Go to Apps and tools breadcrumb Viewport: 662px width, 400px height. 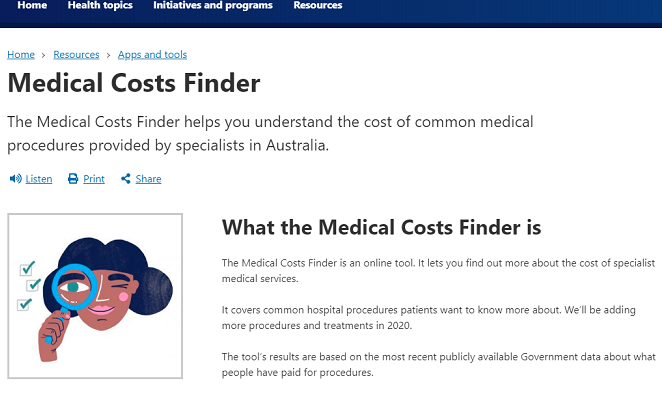152,54
